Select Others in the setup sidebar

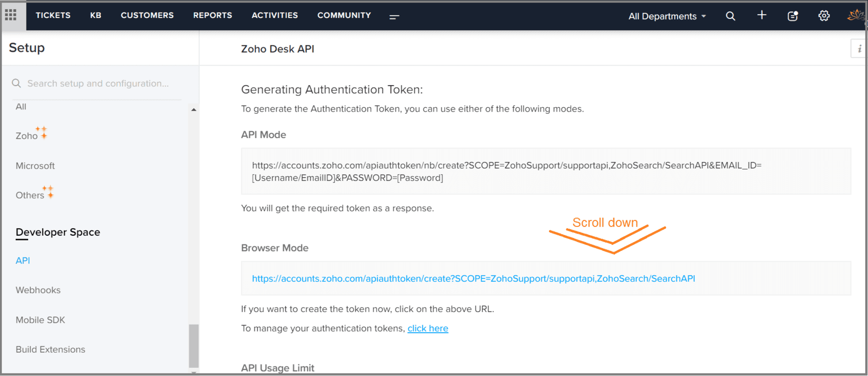(x=30, y=195)
